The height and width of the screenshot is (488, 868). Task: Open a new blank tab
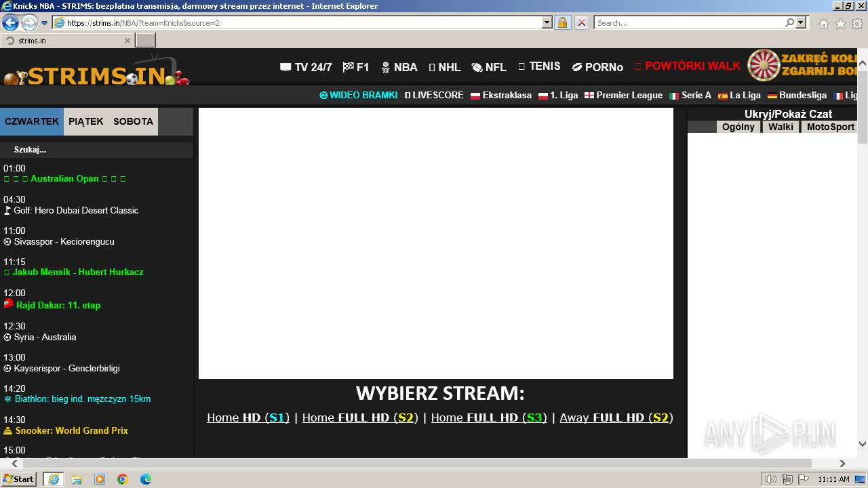tap(146, 40)
